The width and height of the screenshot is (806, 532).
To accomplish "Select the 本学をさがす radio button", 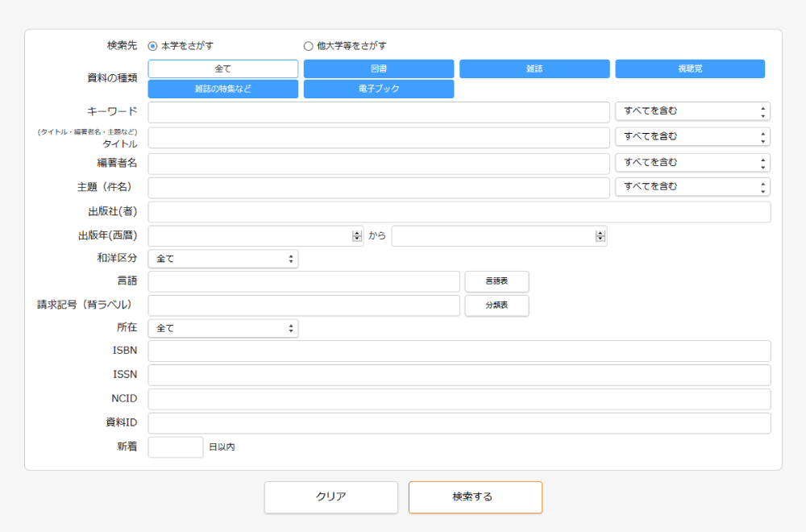I will click(x=152, y=46).
